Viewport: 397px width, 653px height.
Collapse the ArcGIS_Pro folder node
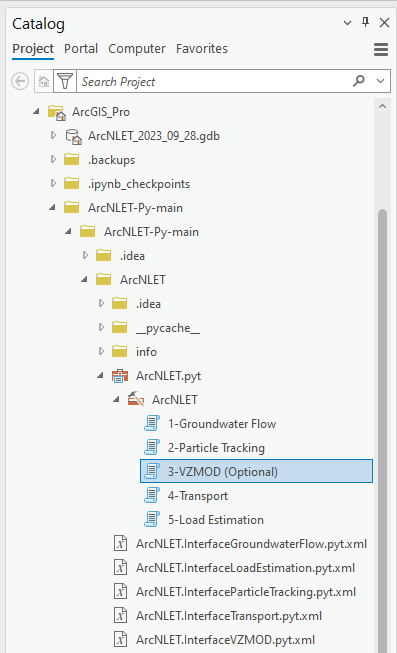pos(37,111)
